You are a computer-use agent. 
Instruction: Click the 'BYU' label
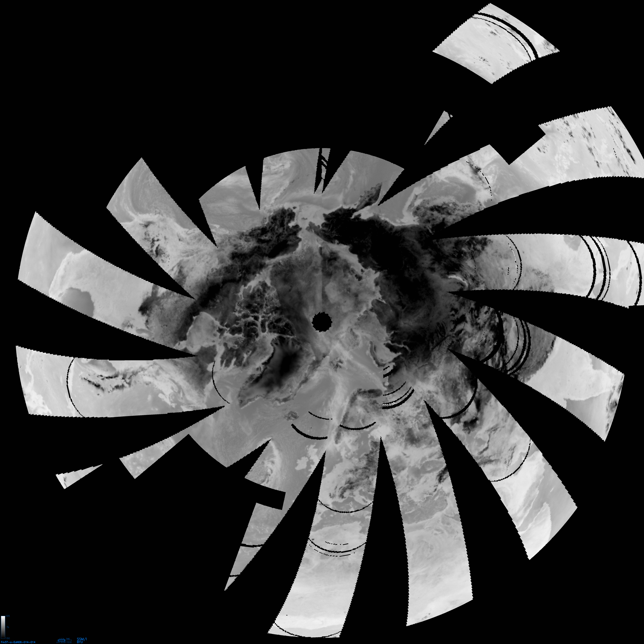80,642
